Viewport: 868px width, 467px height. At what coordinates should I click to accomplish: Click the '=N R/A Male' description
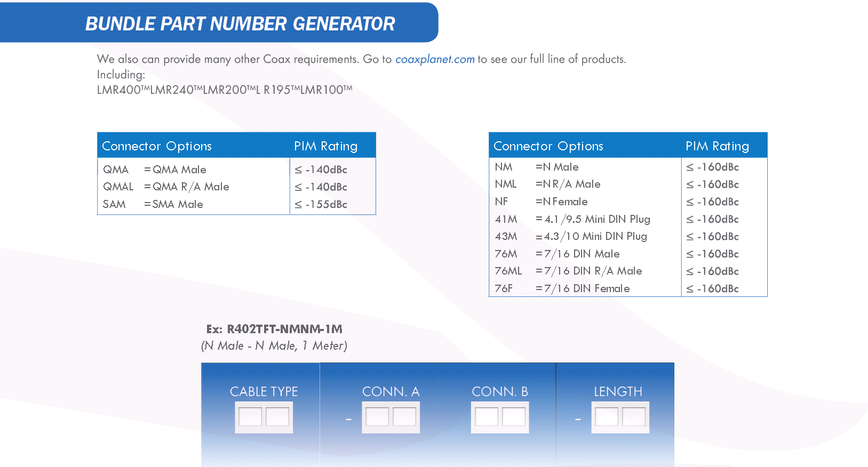[x=568, y=184]
